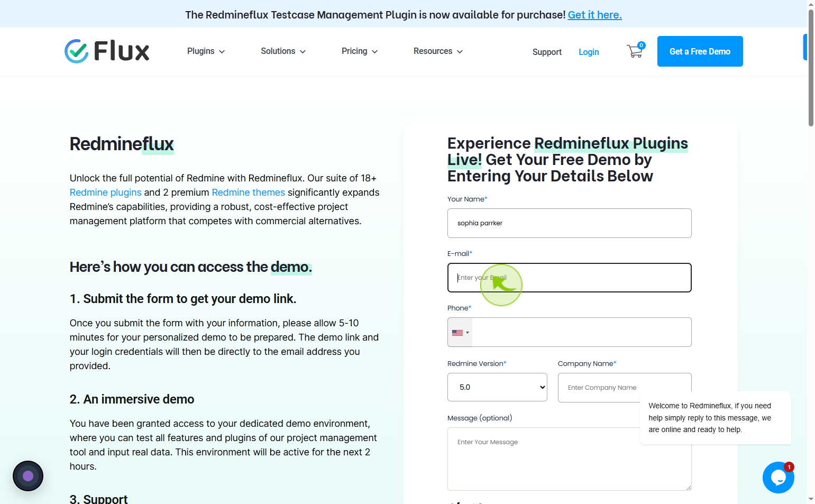Focus the E-mail input field
815x504 pixels.
pos(570,278)
